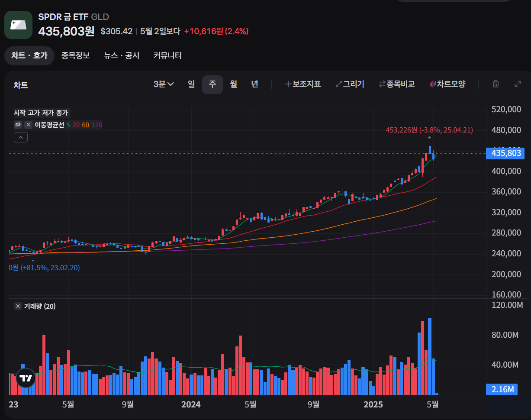Select the 일 daily chart period
The height and width of the screenshot is (420, 531).
pos(191,84)
